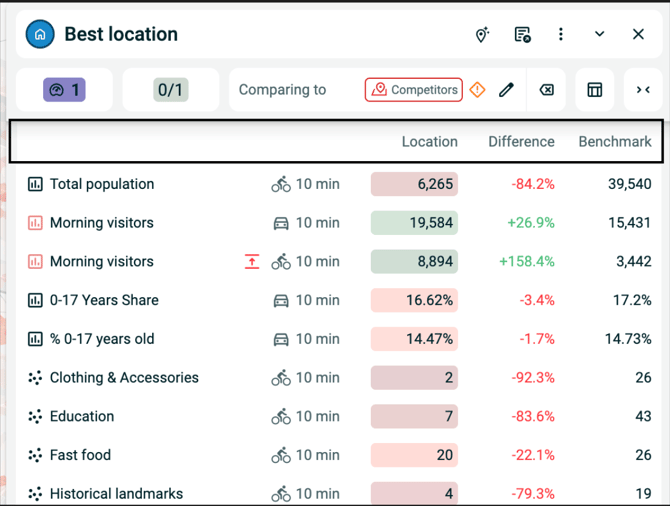Screen dimensions: 670x506
Task: Click the car icon in 0-17 Years Share row
Action: click(x=281, y=300)
